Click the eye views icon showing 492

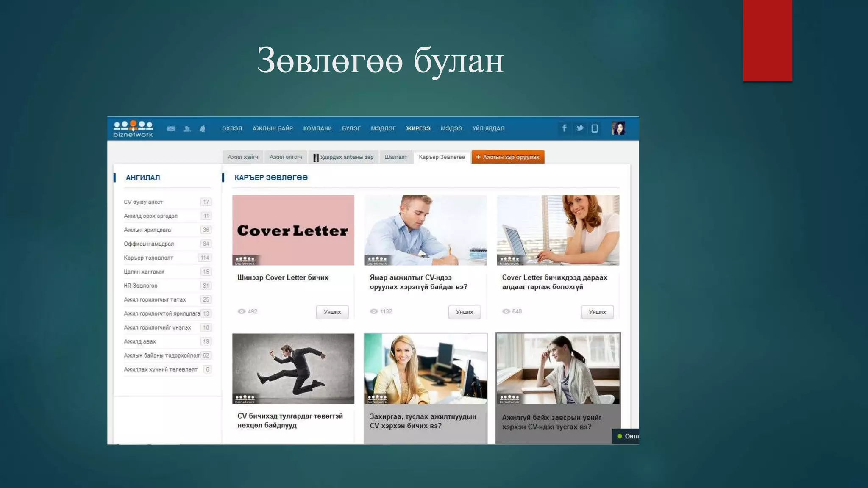coord(242,311)
